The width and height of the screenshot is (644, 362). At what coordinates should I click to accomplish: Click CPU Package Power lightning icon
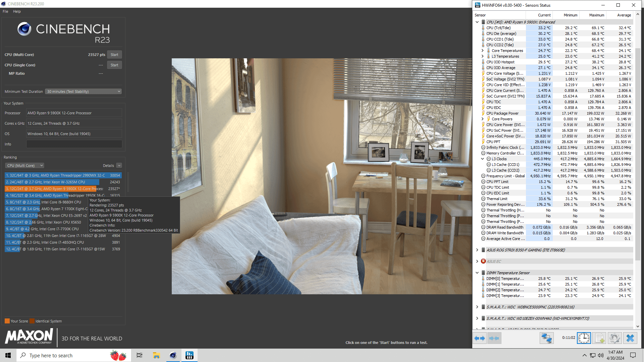pos(483,113)
